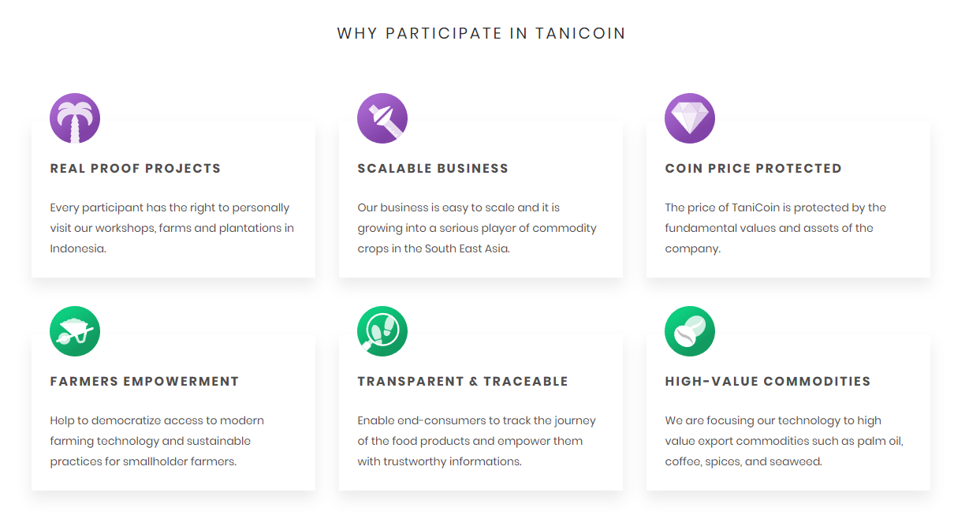Click the purple diamond icon

tap(690, 118)
